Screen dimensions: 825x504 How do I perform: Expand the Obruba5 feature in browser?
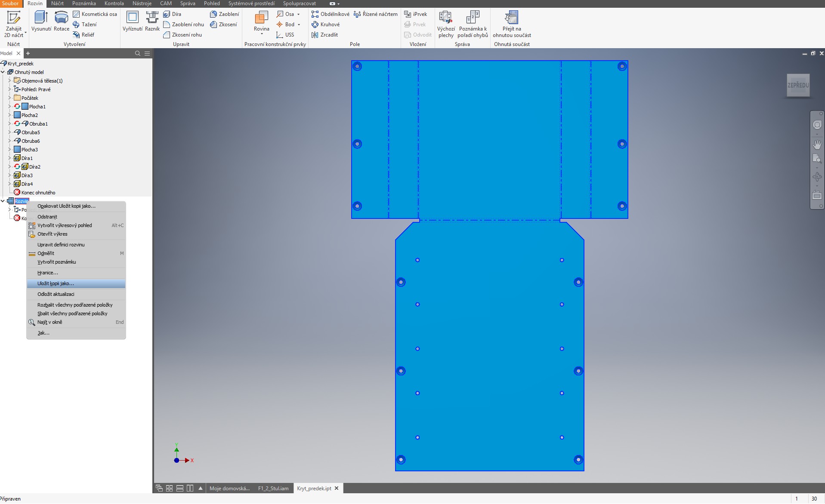pos(9,132)
